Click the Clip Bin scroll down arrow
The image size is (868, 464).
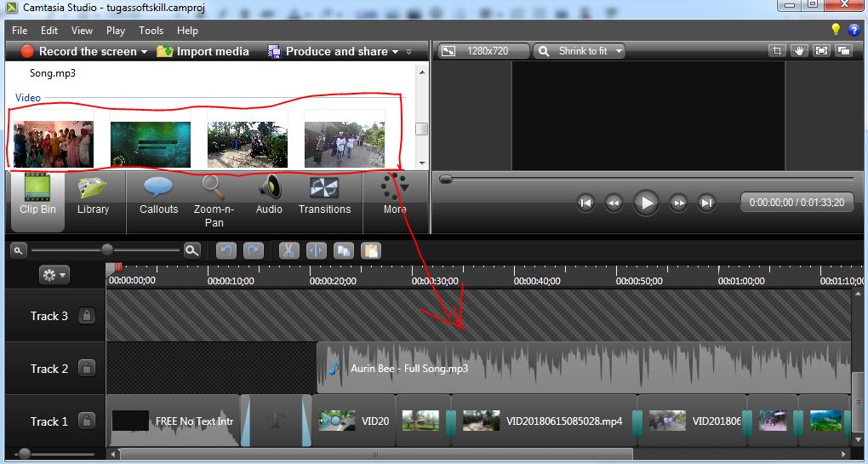click(422, 163)
